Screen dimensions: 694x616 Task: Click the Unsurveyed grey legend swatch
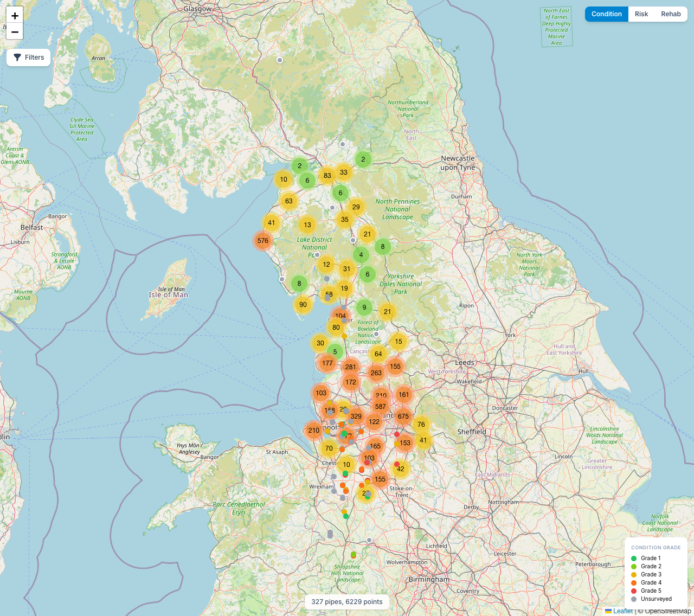pyautogui.click(x=634, y=599)
